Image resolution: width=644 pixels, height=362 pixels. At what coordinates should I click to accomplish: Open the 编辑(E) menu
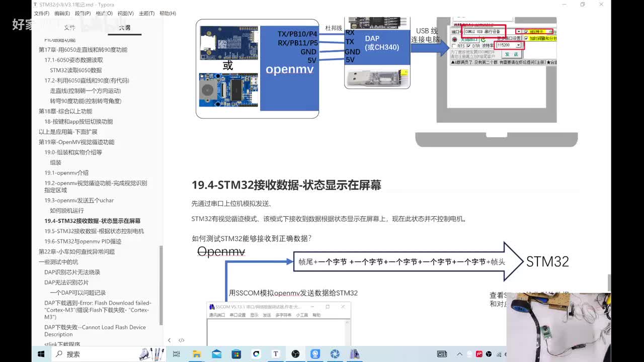[62, 14]
